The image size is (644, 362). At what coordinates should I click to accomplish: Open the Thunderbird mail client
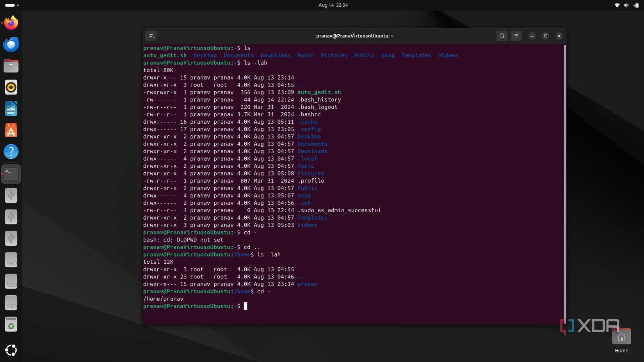tap(11, 44)
